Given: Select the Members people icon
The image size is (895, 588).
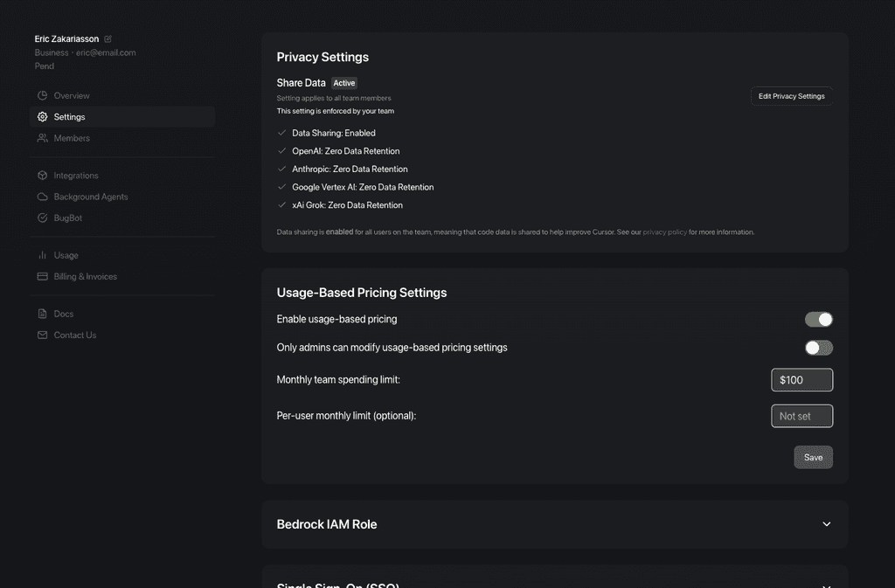Looking at the screenshot, I should coord(42,137).
